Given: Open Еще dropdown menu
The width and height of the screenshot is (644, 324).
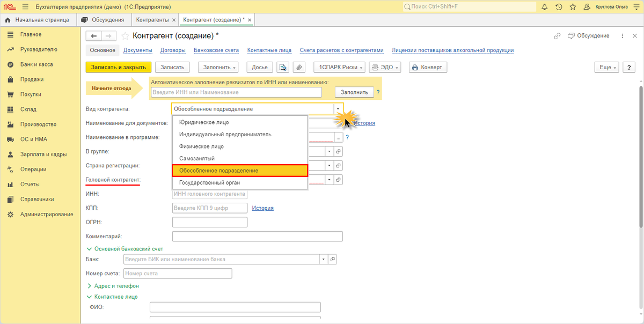Looking at the screenshot, I should coord(607,67).
